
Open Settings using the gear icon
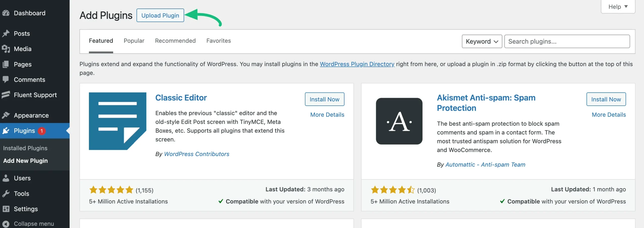point(6,209)
